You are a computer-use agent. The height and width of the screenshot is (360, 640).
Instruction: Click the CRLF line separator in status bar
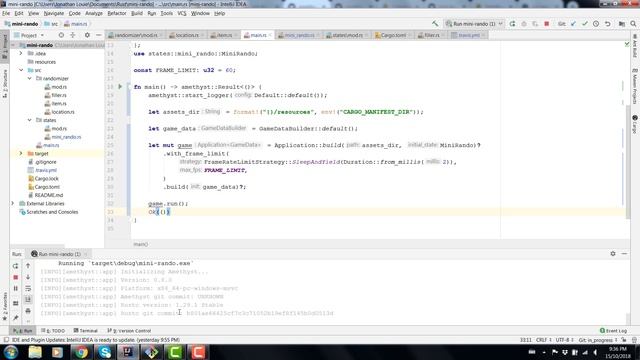pos(543,340)
